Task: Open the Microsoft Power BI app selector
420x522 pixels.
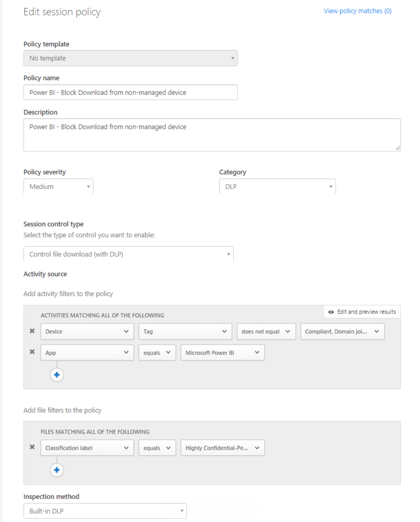Action: click(x=222, y=352)
